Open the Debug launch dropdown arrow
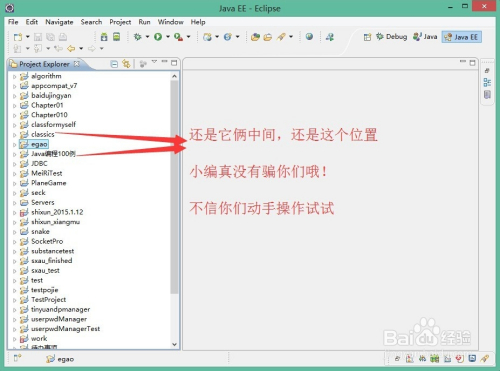Image resolution: width=500 pixels, height=371 pixels. click(x=147, y=37)
